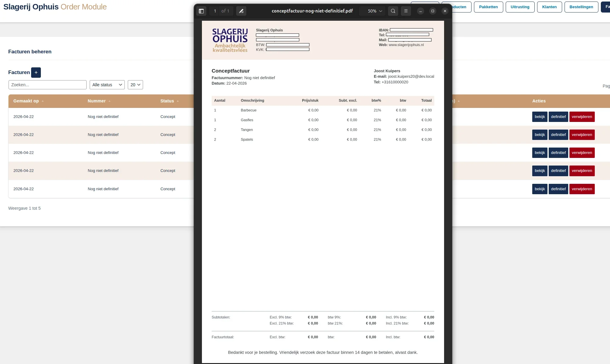Click definitief in the last invoice row
Viewport: 610px width, 364px height.
[558, 189]
